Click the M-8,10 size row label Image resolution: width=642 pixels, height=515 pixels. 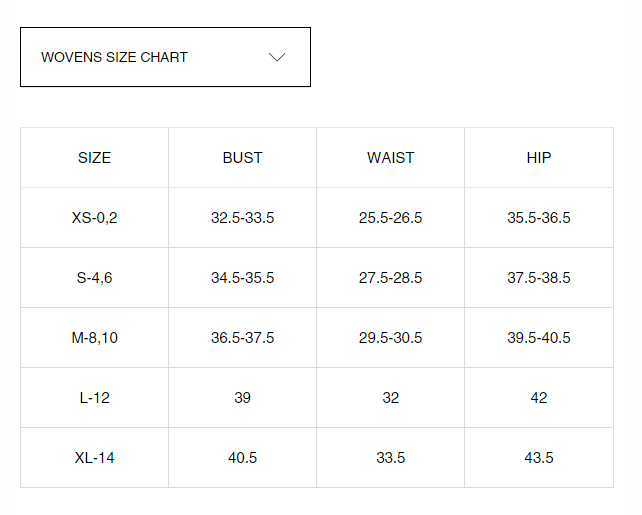[94, 338]
